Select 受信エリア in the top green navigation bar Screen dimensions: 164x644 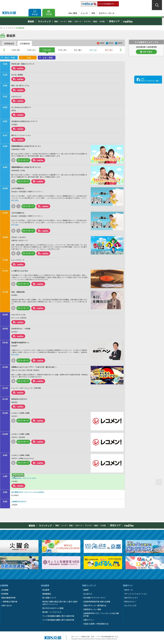coord(114,22)
